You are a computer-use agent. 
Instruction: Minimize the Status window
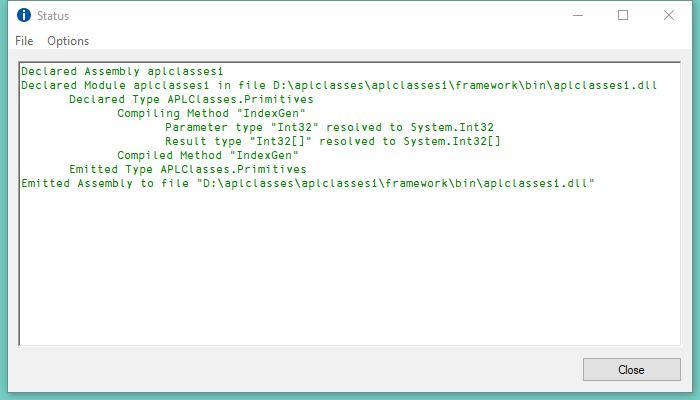(578, 16)
